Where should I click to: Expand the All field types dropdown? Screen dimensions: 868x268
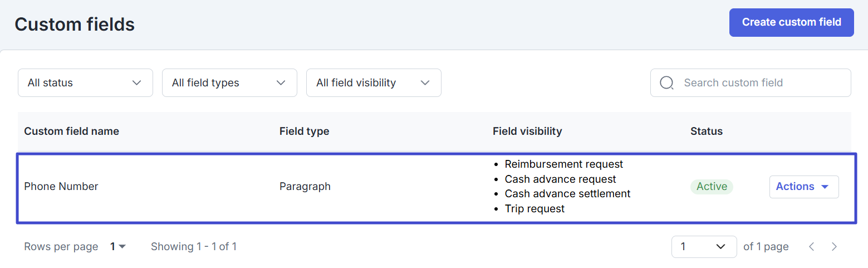[229, 82]
